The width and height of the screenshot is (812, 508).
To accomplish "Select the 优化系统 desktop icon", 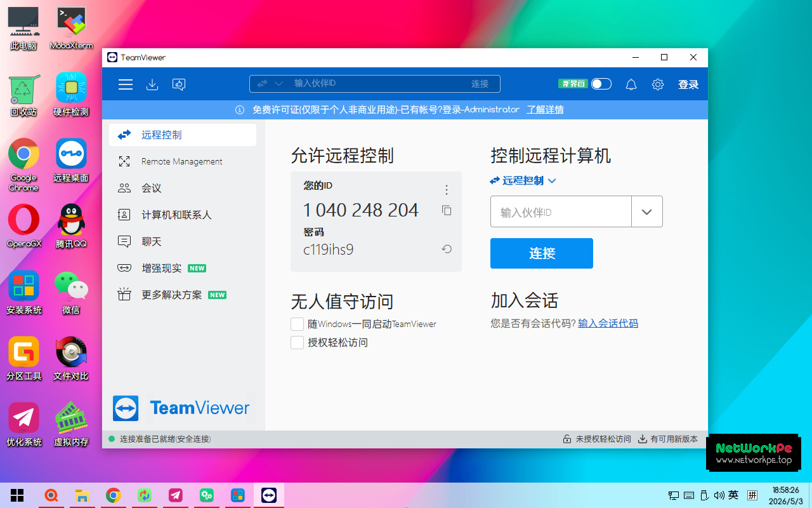I will [23, 425].
